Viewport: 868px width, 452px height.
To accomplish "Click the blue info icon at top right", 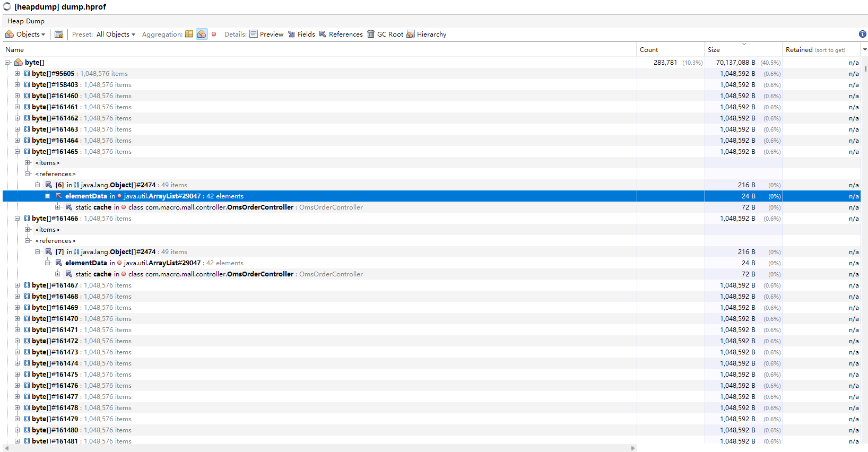I will tap(862, 34).
